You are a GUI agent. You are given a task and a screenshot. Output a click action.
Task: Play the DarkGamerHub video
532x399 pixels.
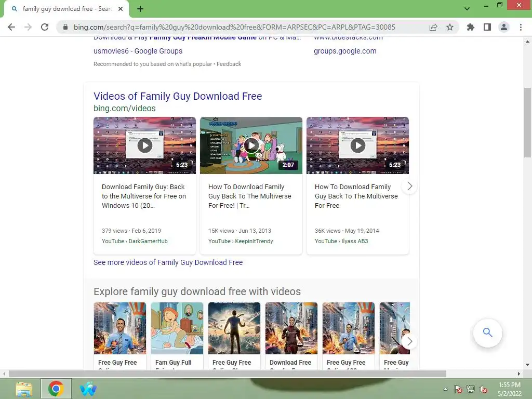click(x=145, y=145)
